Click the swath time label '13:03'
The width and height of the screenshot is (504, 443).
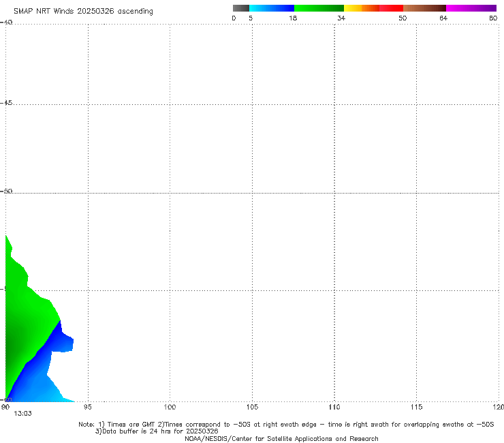23,414
